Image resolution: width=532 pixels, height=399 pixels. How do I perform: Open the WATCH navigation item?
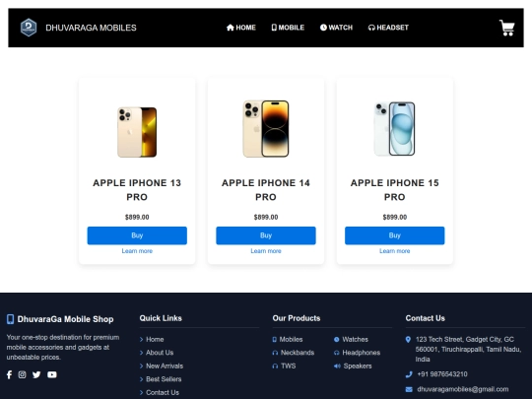[x=336, y=28]
